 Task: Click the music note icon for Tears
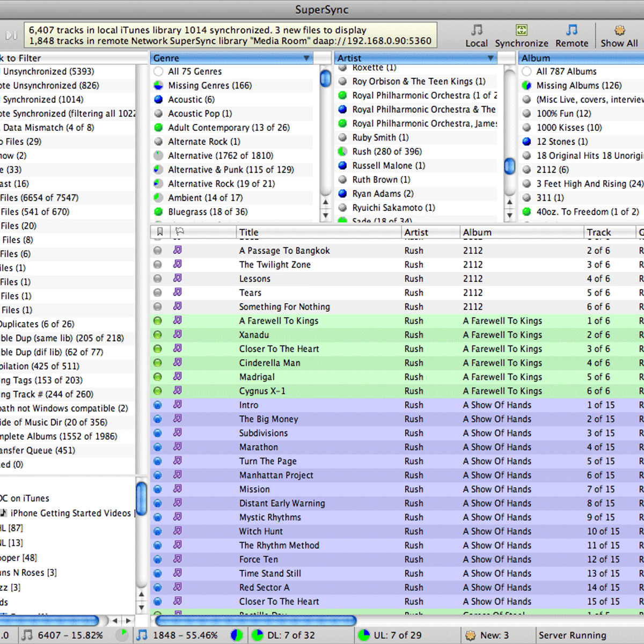[x=177, y=292]
